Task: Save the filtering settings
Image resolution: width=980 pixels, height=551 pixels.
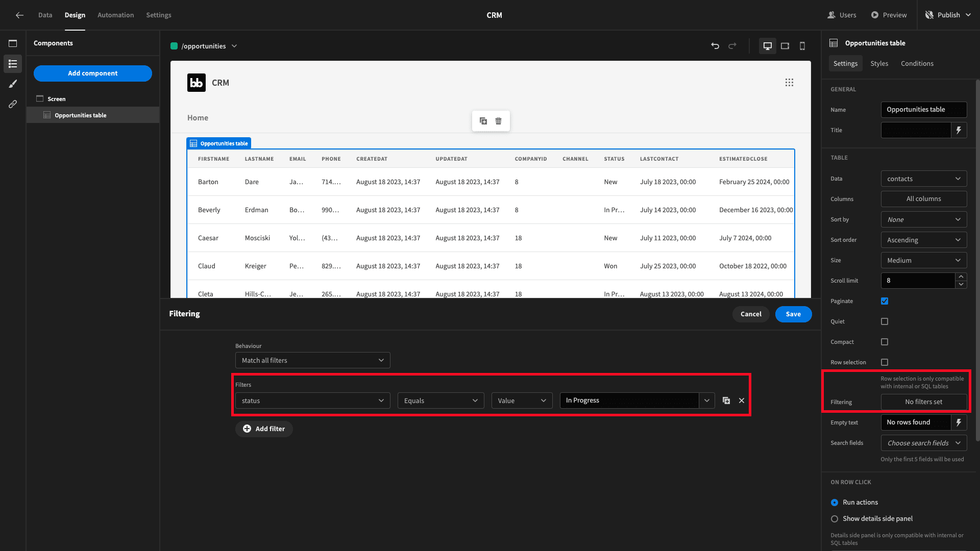Action: [x=793, y=314]
